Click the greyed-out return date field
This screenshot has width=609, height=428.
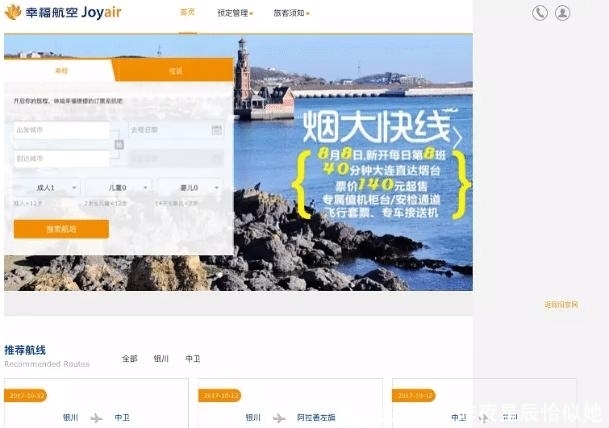point(176,158)
